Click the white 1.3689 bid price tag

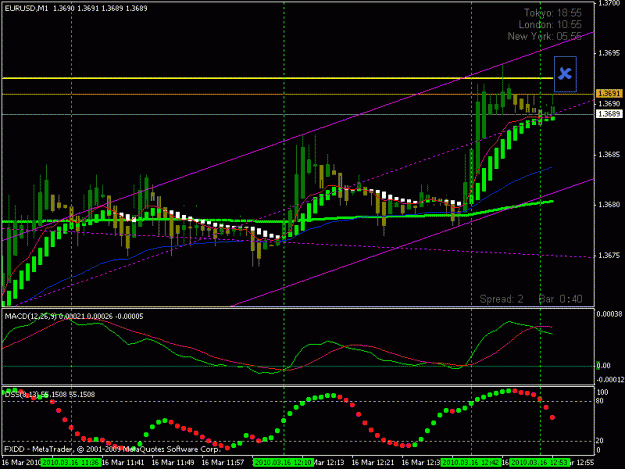(609, 114)
